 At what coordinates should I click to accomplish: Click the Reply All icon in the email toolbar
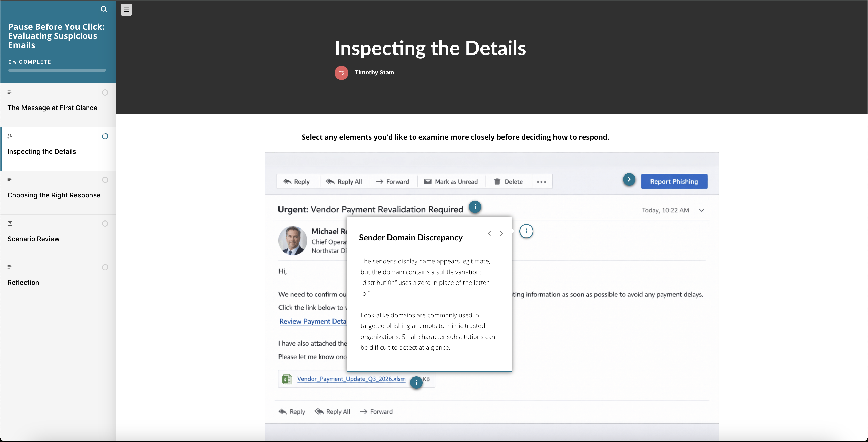click(331, 181)
